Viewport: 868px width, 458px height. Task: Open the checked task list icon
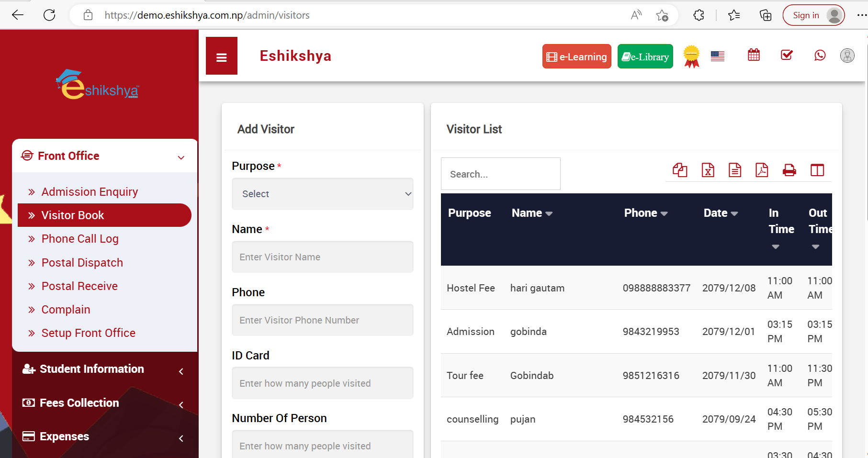pyautogui.click(x=787, y=56)
